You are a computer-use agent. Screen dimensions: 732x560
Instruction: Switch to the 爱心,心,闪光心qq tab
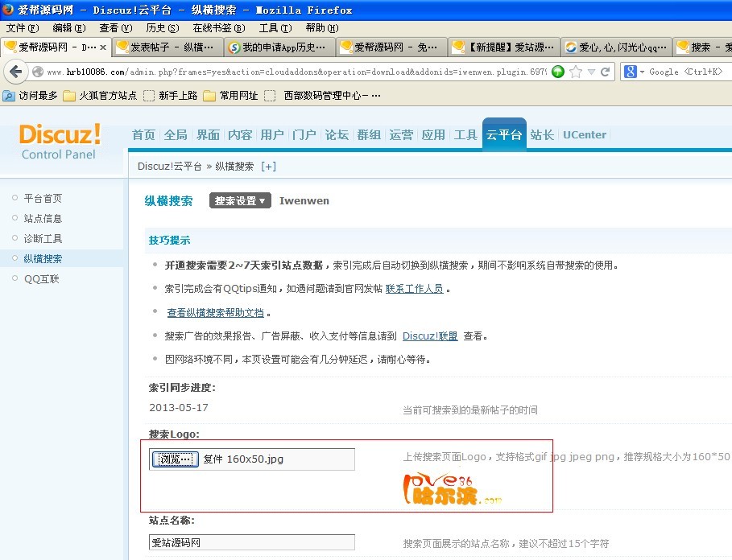[x=616, y=47]
